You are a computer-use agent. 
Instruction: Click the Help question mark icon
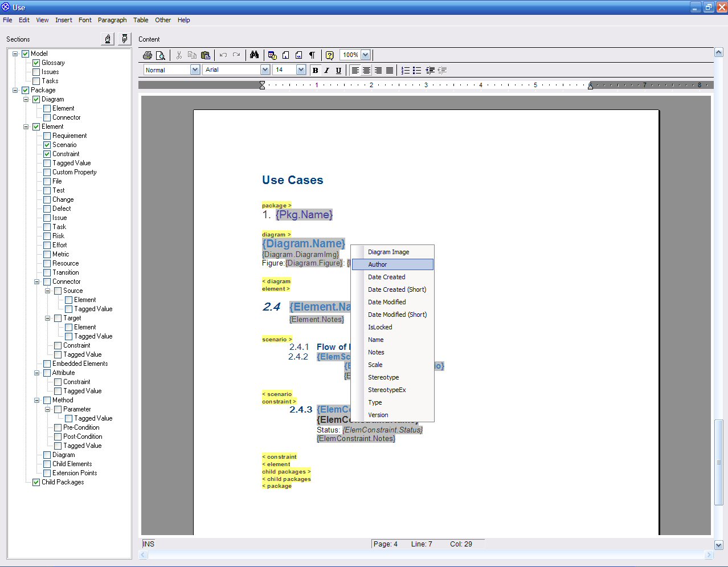point(329,55)
